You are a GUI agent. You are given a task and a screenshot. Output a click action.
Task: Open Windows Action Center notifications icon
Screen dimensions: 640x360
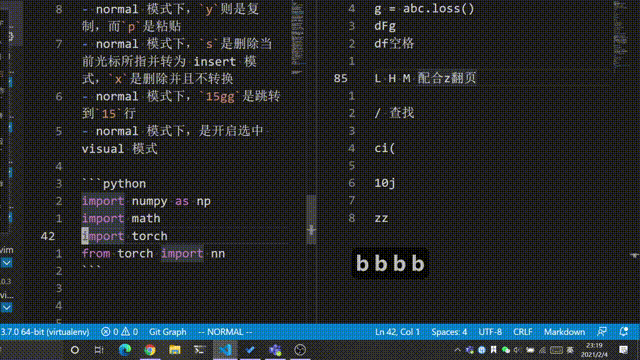coord(623,350)
